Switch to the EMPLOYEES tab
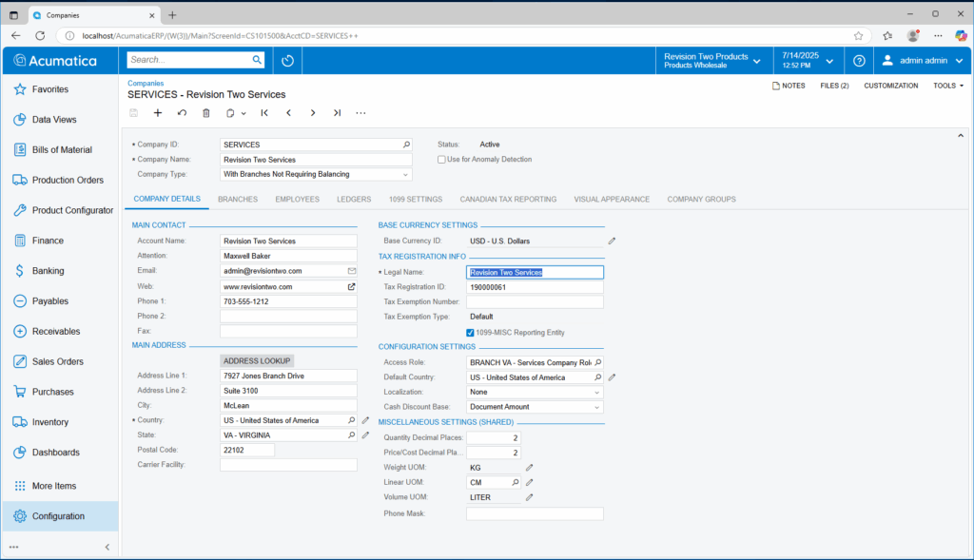Image resolution: width=974 pixels, height=560 pixels. 298,200
